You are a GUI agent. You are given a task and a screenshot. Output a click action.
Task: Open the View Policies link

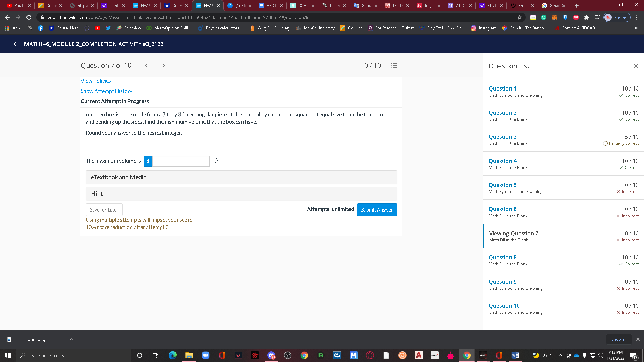tap(96, 81)
